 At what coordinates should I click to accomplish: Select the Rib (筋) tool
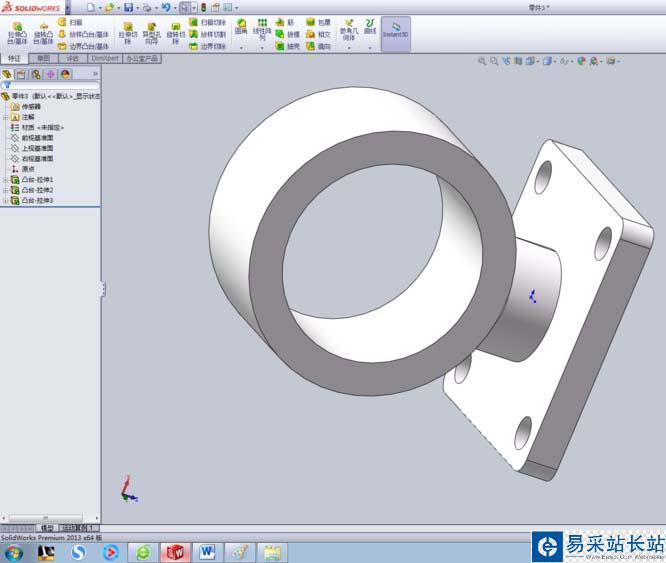pyautogui.click(x=285, y=22)
